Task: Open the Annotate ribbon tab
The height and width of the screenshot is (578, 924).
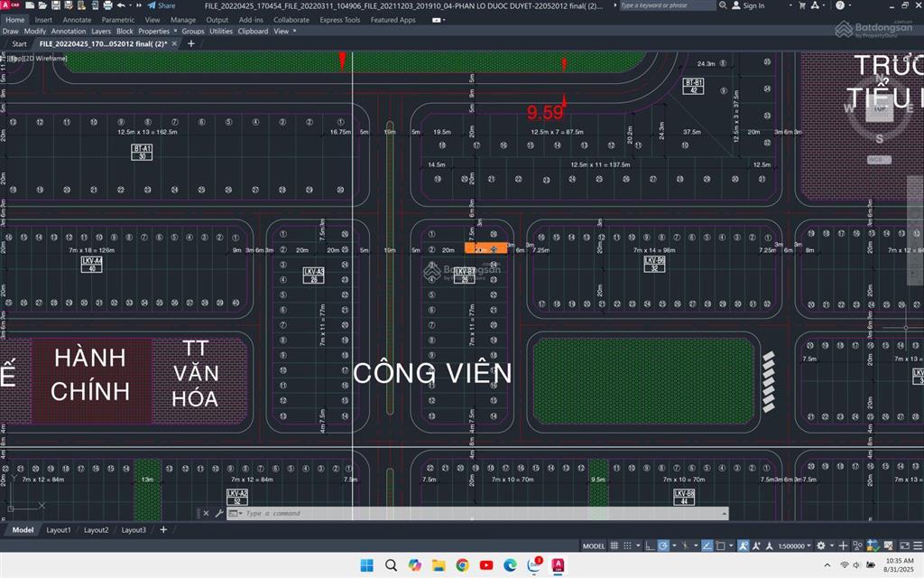Action: 78,20
